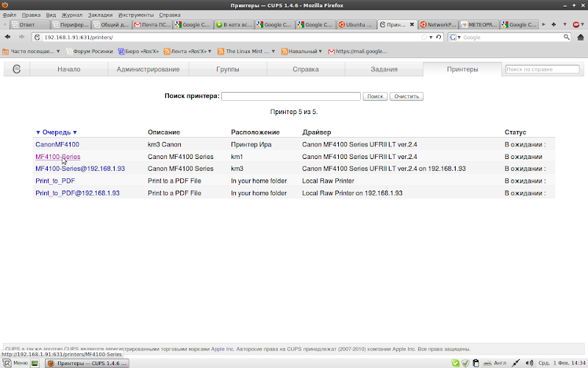The width and height of the screenshot is (588, 368).
Task: Open the Вид menu
Action: (51, 15)
